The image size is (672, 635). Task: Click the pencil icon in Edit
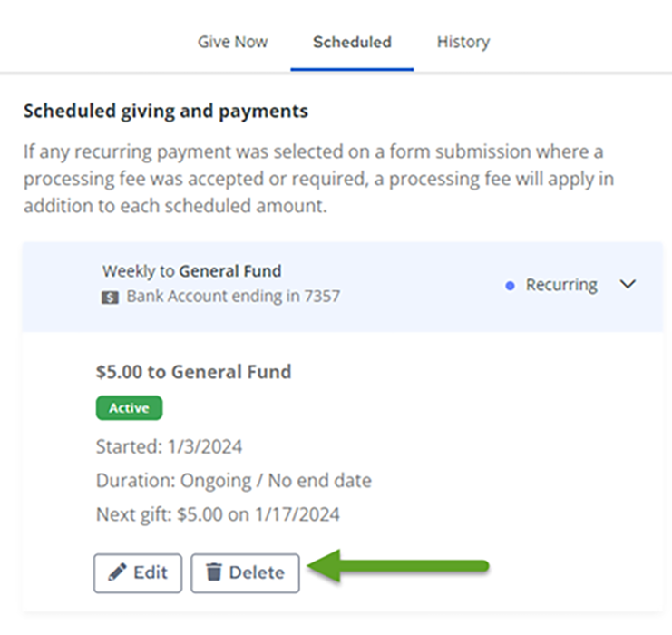[x=117, y=572]
